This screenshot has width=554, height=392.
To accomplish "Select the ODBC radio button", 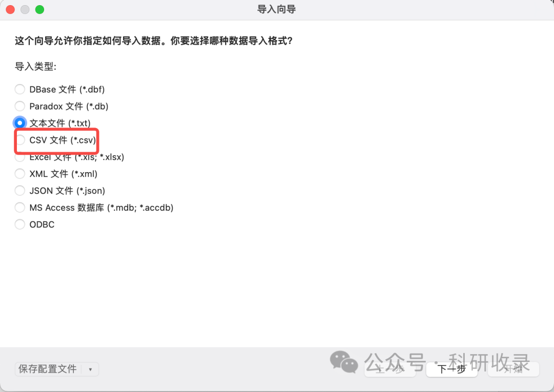I will click(x=20, y=224).
